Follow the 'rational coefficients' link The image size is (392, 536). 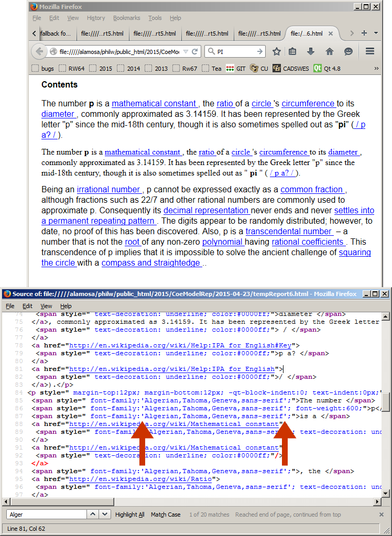(x=309, y=242)
